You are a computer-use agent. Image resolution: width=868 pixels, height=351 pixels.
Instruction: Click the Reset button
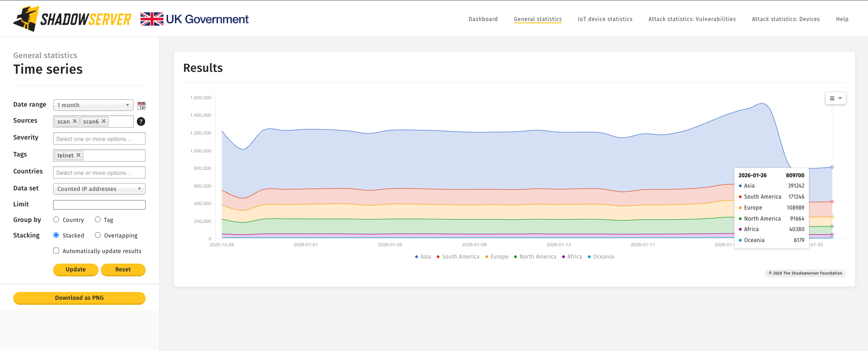coord(123,270)
